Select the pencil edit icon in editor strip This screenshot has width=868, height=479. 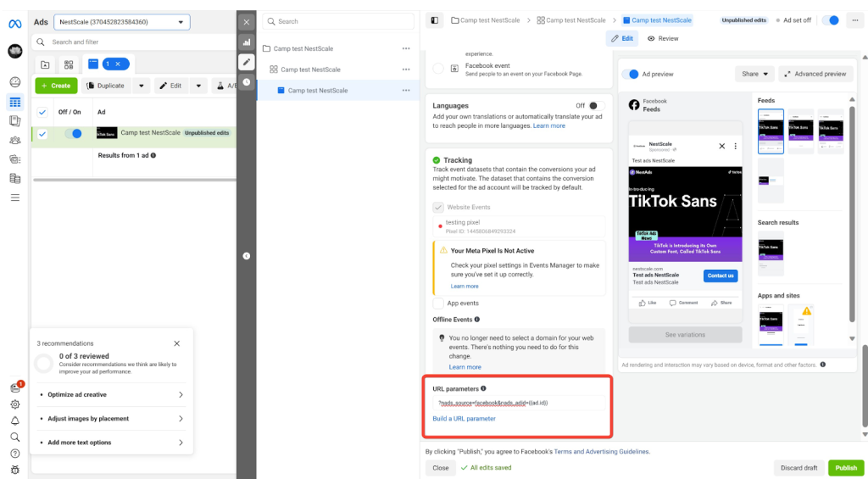[x=247, y=62]
